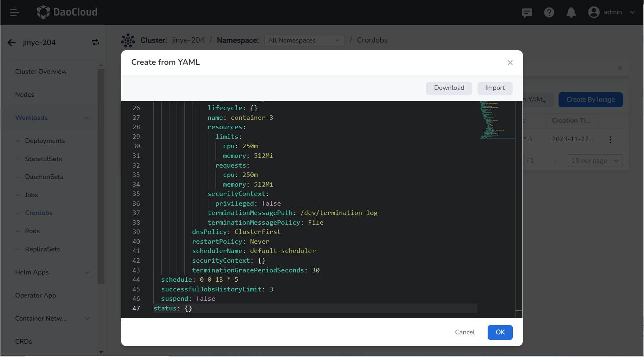Screen dimensions: 644x357
Task: Collapse the Workloads menu section
Action: tap(86, 118)
